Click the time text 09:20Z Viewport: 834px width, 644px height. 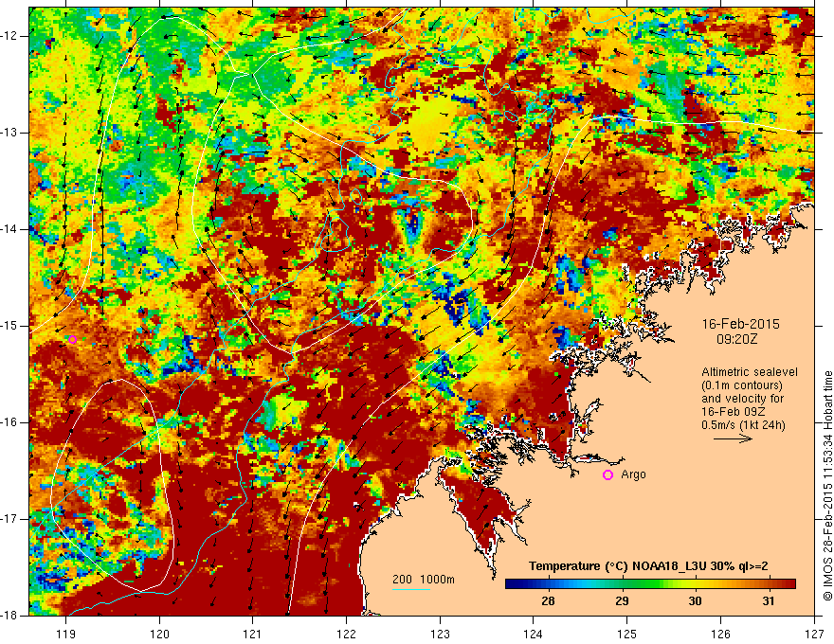[736, 339]
